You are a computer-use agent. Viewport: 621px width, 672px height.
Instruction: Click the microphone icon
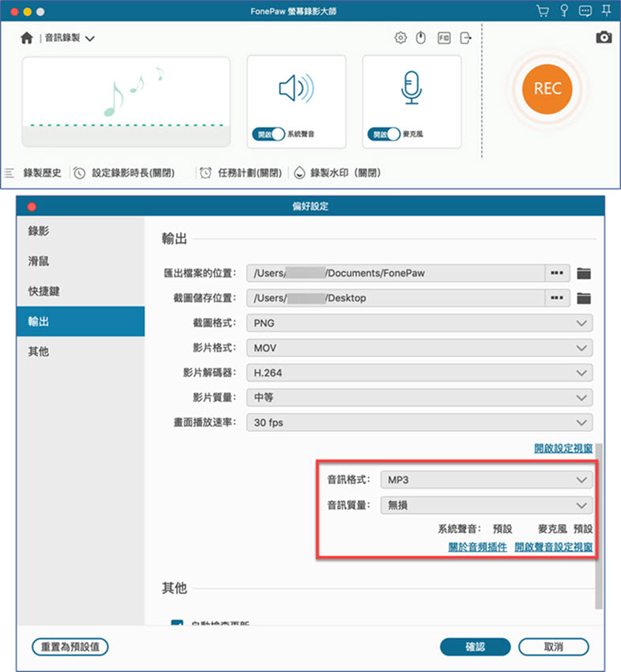click(412, 88)
